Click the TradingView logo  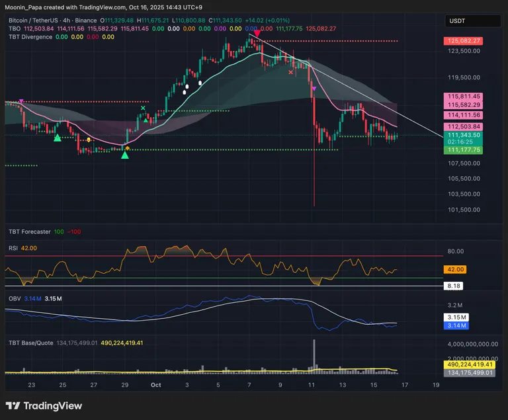tap(42, 405)
